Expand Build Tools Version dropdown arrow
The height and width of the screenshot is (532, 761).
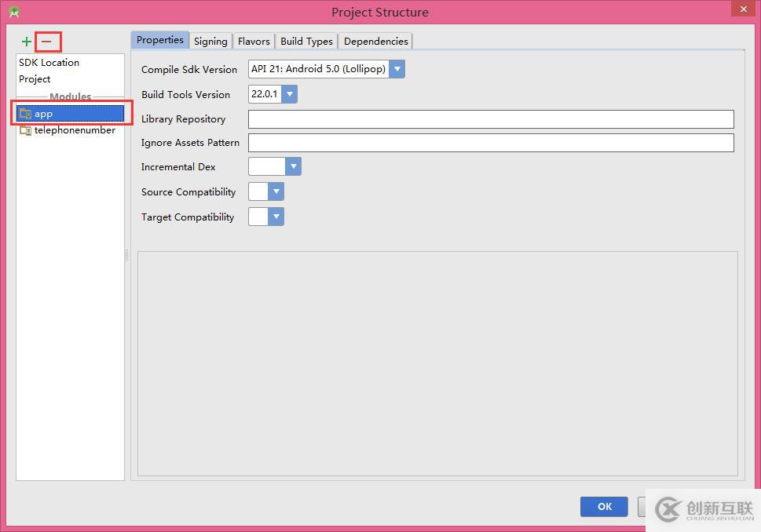tap(290, 94)
